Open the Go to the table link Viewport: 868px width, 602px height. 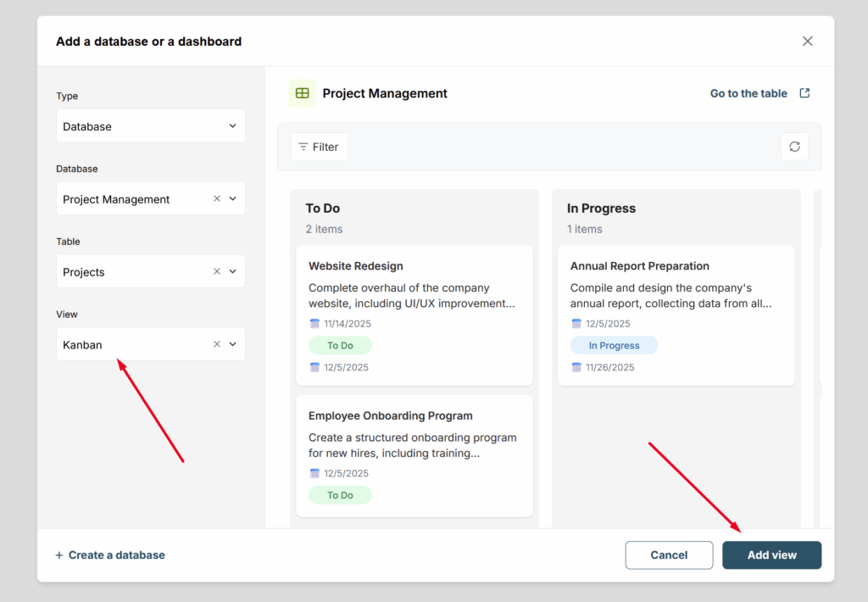pos(748,93)
